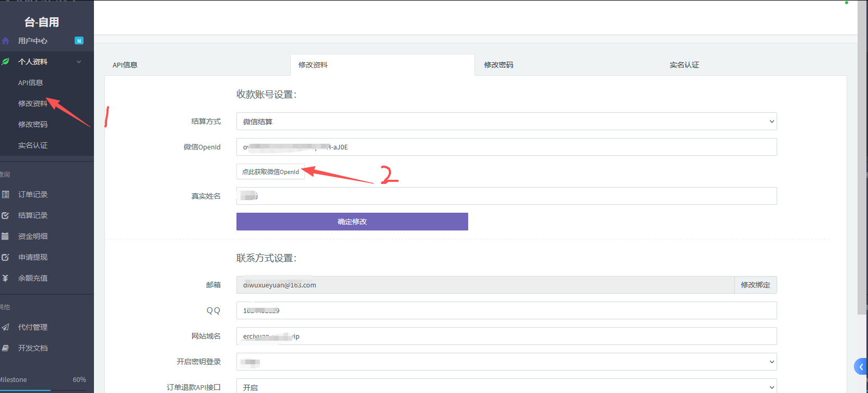Click the home icon beside 用户中心
This screenshot has height=393, width=868.
pos(6,41)
